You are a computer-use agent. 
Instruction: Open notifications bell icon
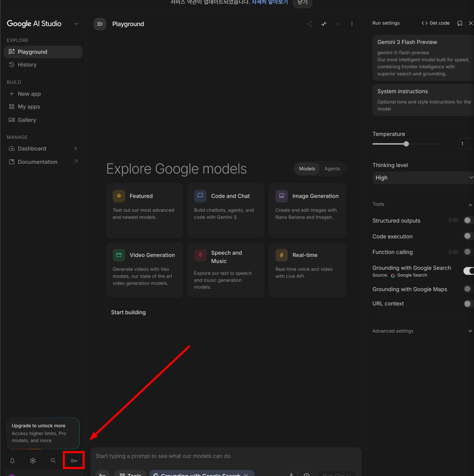(x=12, y=460)
